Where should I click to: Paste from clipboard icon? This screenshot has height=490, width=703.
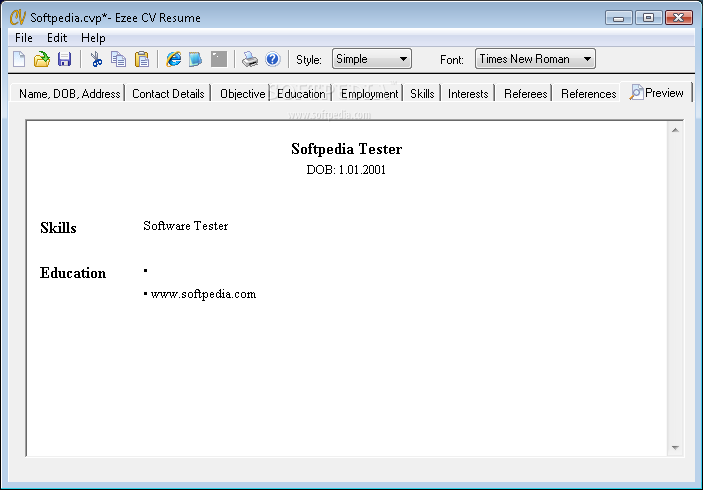[142, 59]
